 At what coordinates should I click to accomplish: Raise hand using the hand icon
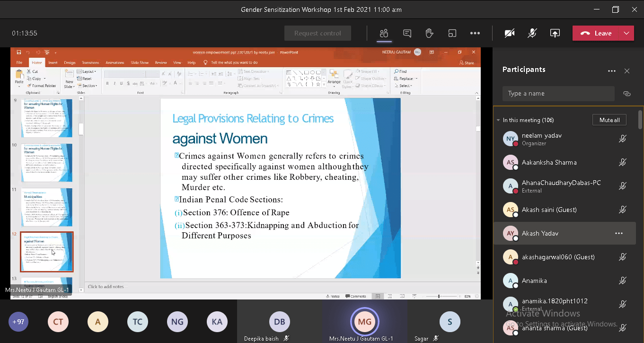430,33
